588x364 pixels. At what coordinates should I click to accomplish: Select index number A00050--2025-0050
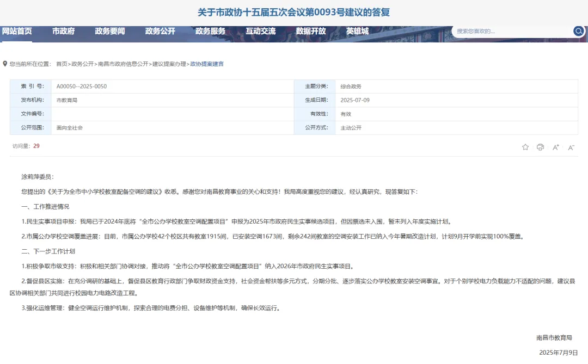(81, 86)
